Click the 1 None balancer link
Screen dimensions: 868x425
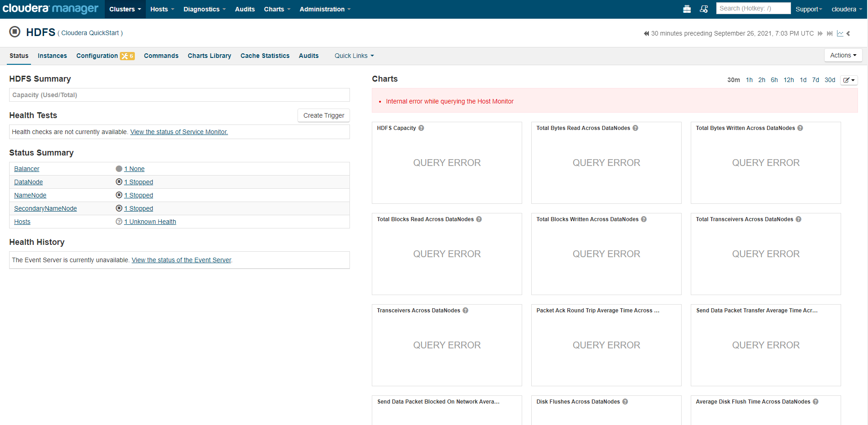tap(134, 169)
